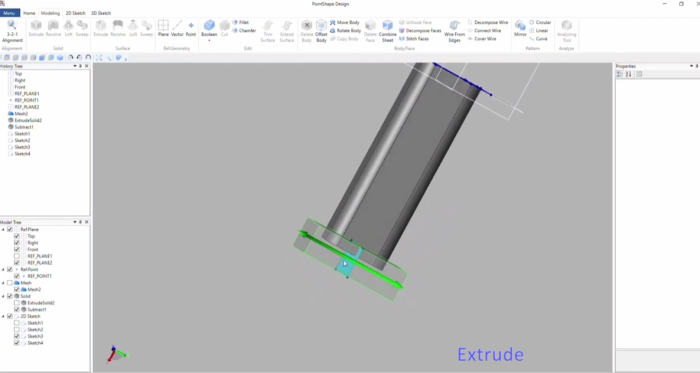Open the Boolean dropdown arrow
Viewport: 700px width, 373px height.
tap(209, 41)
